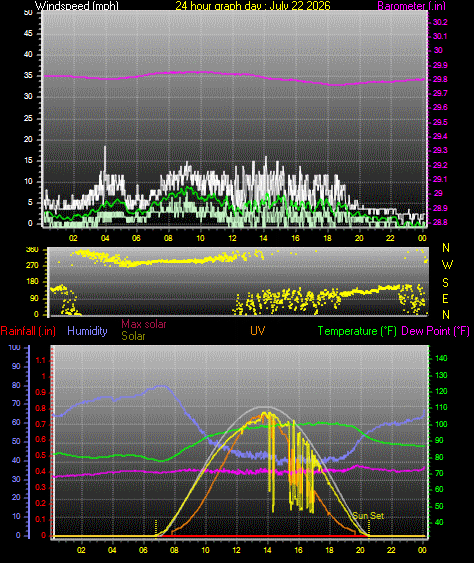The height and width of the screenshot is (563, 474).
Task: Select the "35" windspeed axis value
Action: point(28,75)
